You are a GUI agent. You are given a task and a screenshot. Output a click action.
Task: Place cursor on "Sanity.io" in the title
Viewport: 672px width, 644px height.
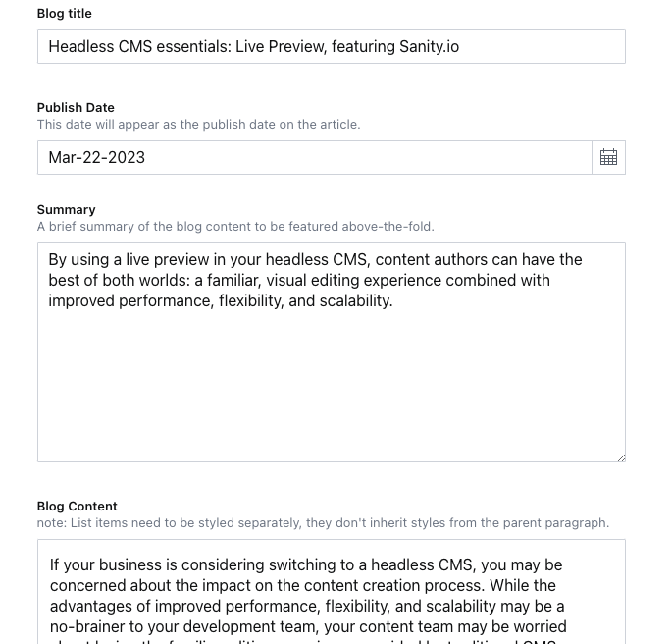pos(429,46)
